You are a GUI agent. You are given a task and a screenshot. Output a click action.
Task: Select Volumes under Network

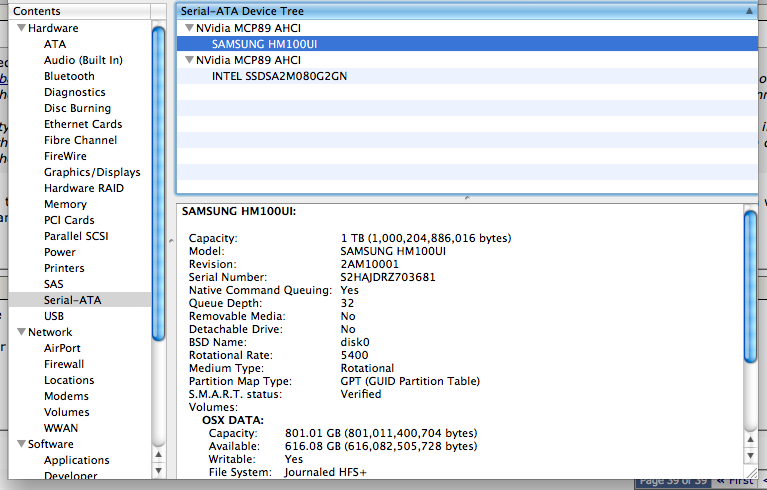(x=67, y=412)
